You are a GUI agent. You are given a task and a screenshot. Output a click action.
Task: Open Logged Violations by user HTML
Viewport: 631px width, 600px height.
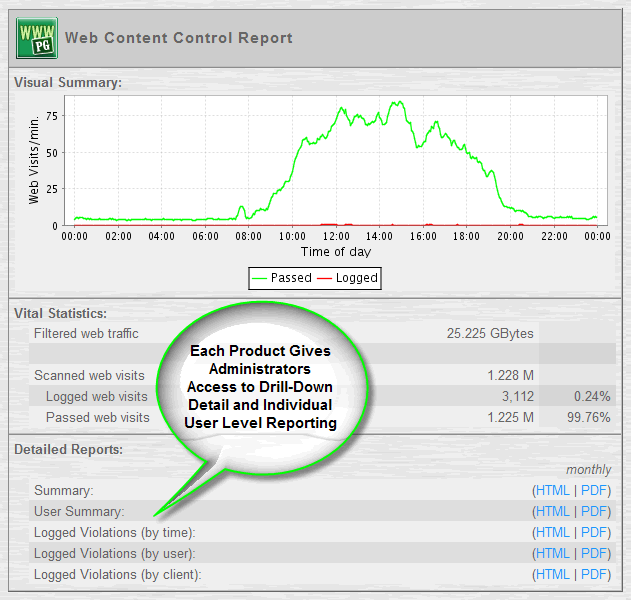[x=552, y=554]
